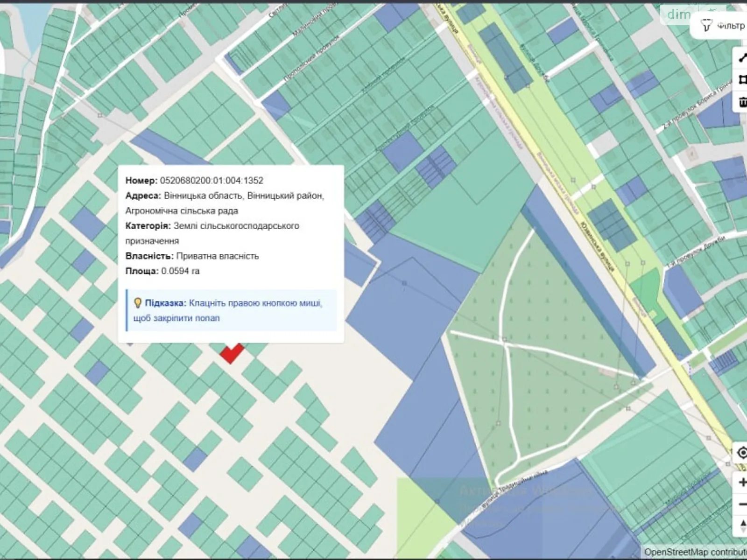
Task: Zoom out using the minus icon
Action: click(x=743, y=504)
